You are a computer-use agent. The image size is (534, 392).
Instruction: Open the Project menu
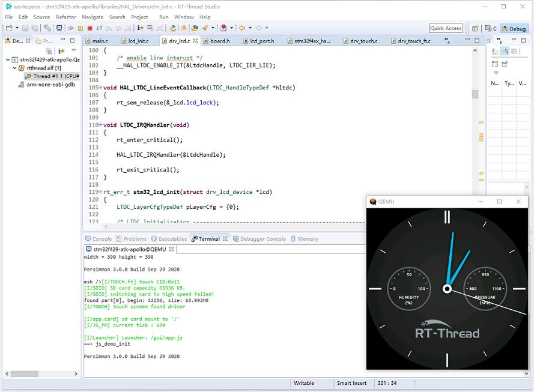pos(139,17)
